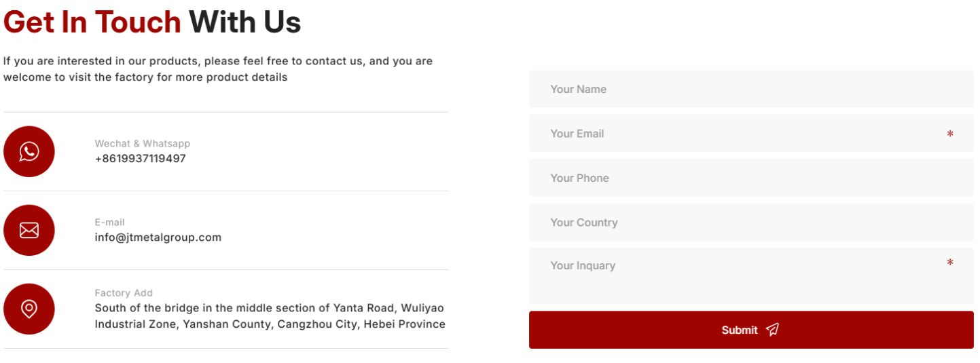This screenshot has width=980, height=363.
Task: Click the phone number +8619937119497
Action: pos(140,159)
